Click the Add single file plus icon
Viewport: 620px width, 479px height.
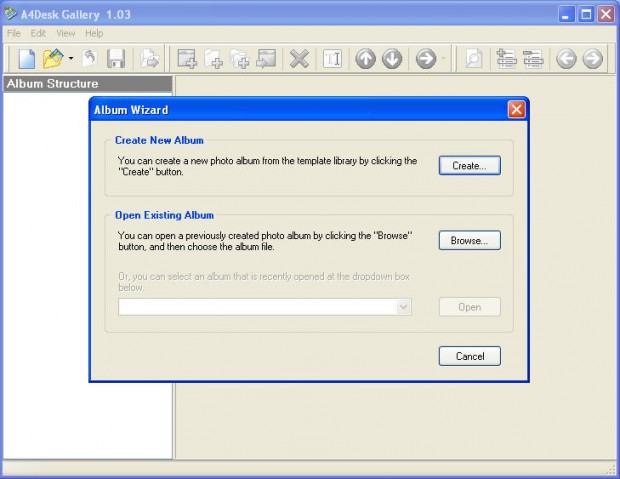pyautogui.click(x=214, y=59)
